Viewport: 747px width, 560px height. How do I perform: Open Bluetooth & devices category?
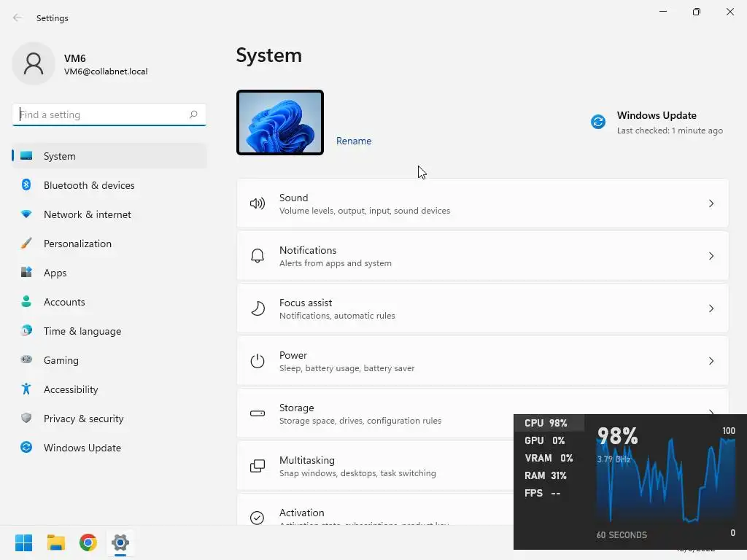pyautogui.click(x=109, y=185)
